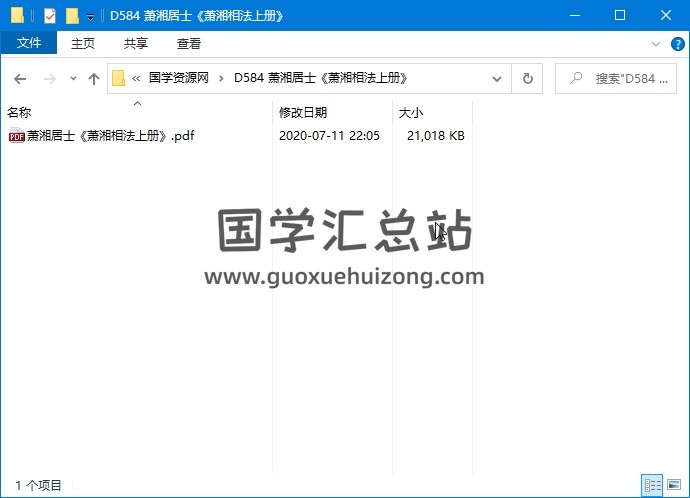Switch to the 查看 ribbon tab
This screenshot has height=498, width=690.
pyautogui.click(x=189, y=43)
